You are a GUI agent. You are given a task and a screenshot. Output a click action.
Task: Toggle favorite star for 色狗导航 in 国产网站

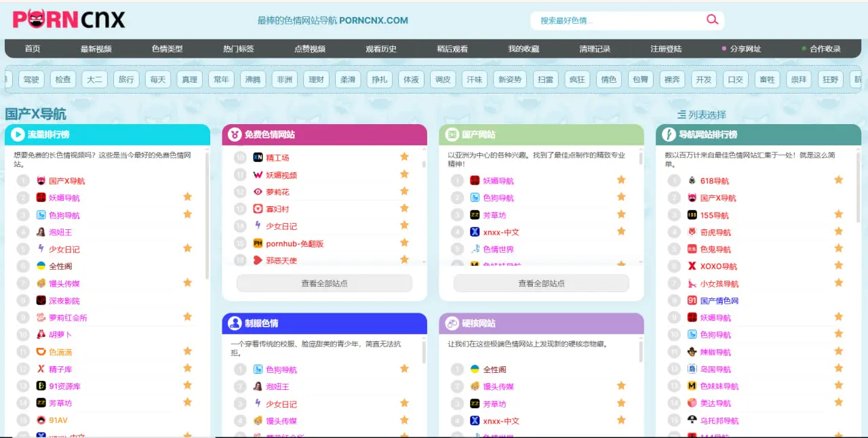pyautogui.click(x=620, y=197)
